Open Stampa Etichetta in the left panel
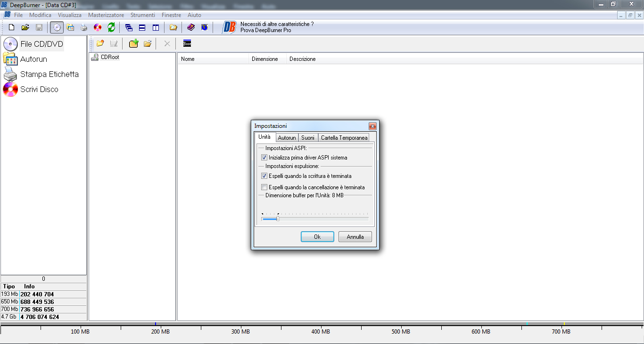This screenshot has height=344, width=644. (x=49, y=74)
